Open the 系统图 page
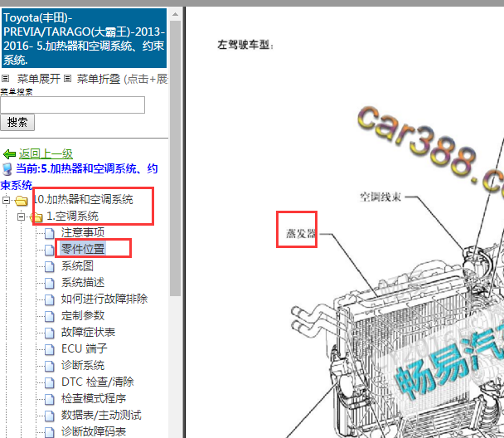 point(77,266)
